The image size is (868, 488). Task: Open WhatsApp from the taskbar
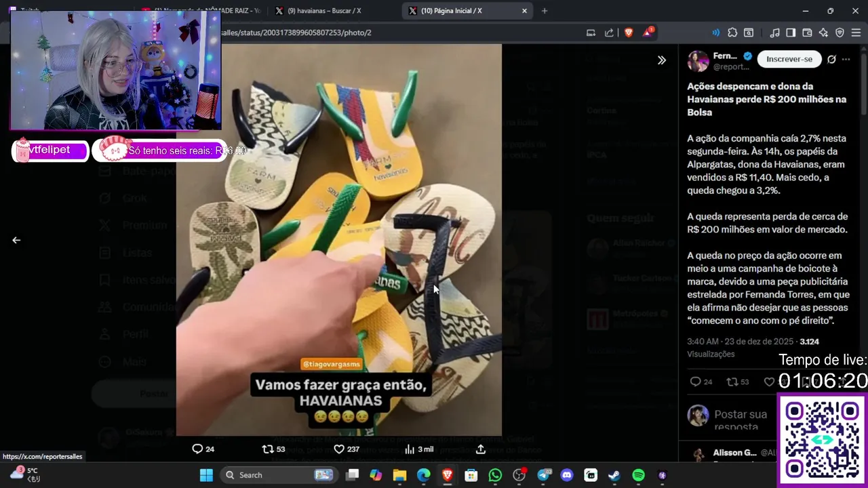pos(495,475)
